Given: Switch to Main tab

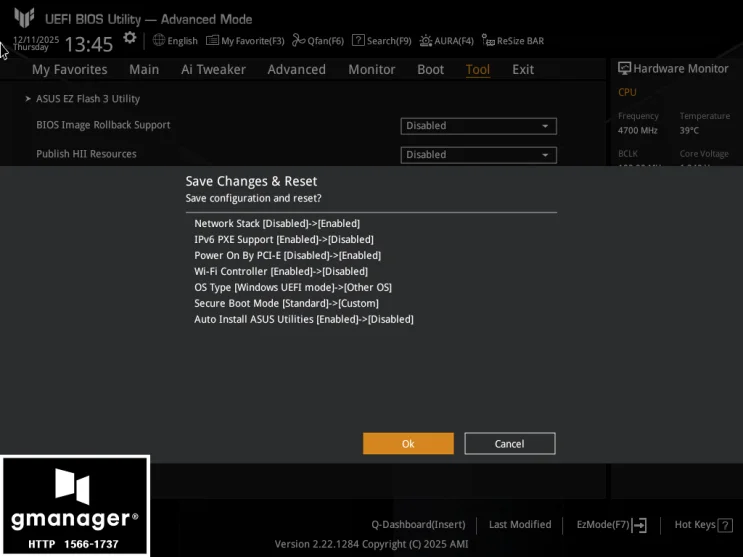Looking at the screenshot, I should click(144, 70).
